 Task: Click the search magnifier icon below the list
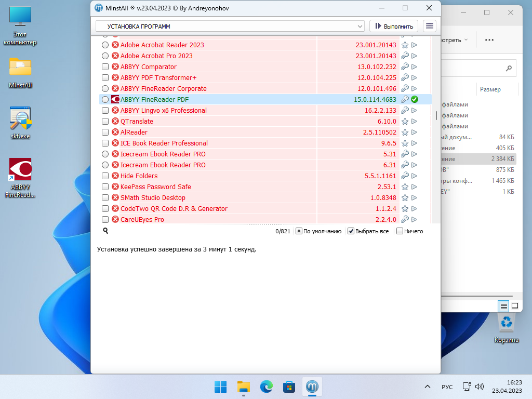click(x=105, y=231)
